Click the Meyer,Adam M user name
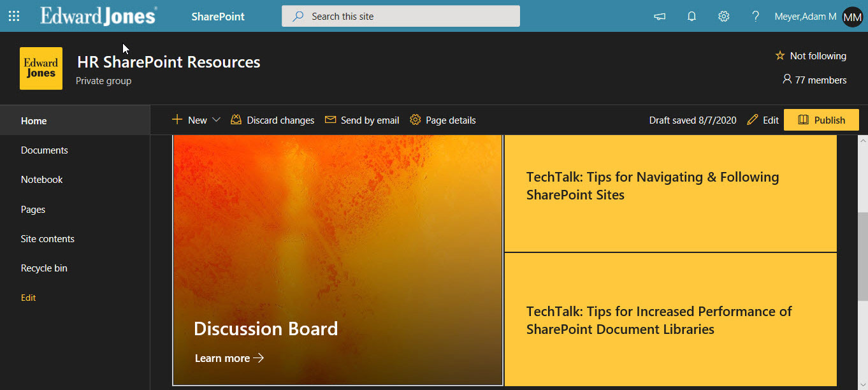 click(806, 17)
